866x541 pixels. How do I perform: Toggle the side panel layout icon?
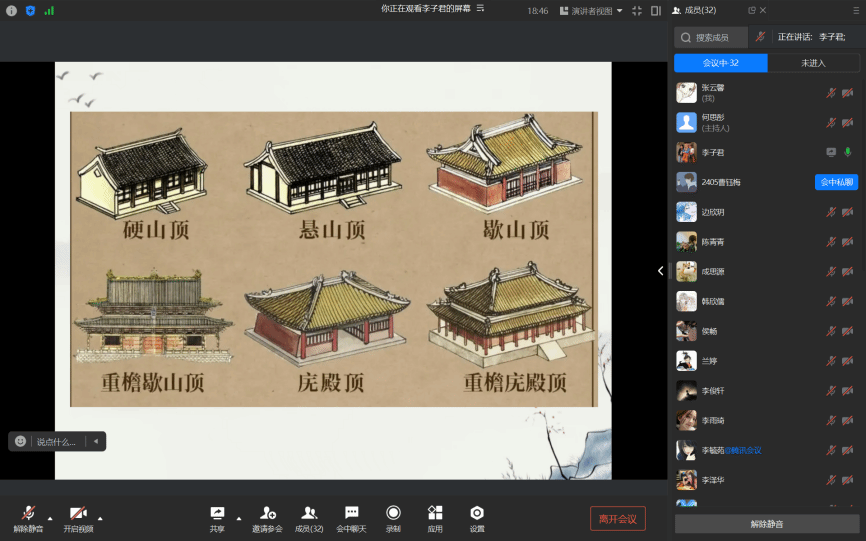656,10
